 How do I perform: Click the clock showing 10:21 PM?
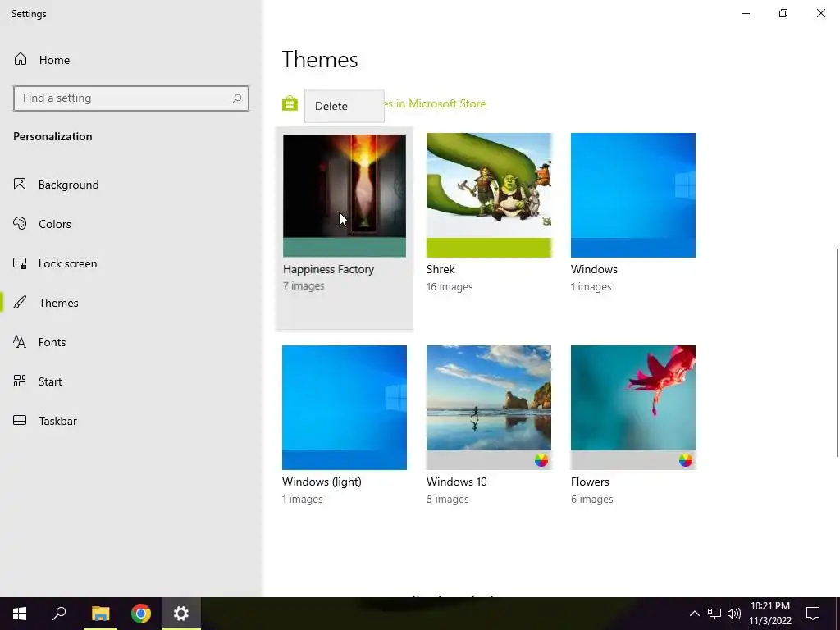[x=769, y=606]
